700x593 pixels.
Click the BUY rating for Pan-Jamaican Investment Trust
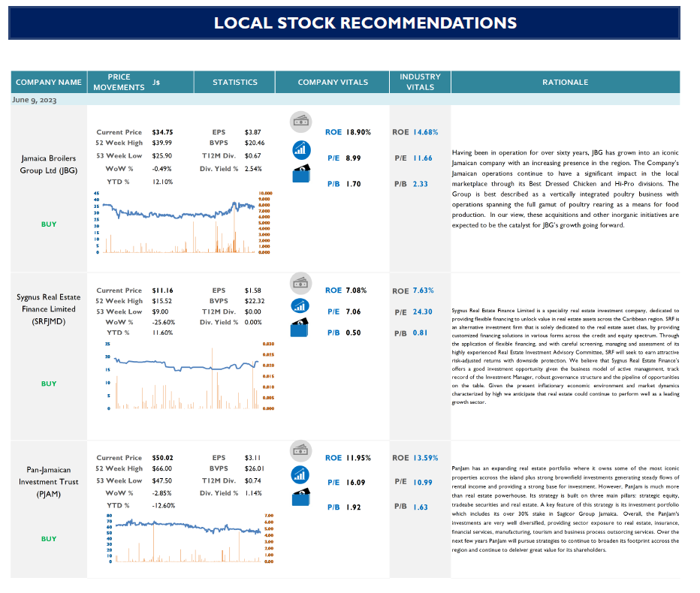click(x=49, y=539)
